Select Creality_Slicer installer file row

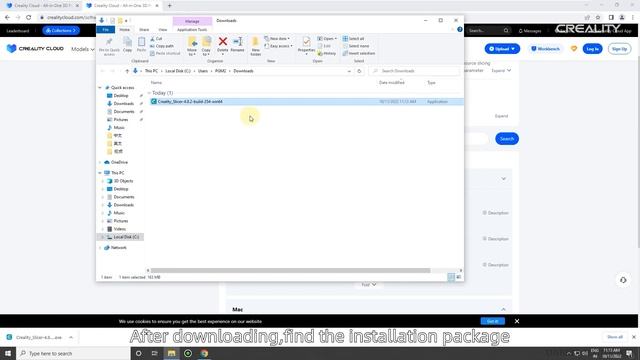click(306, 102)
